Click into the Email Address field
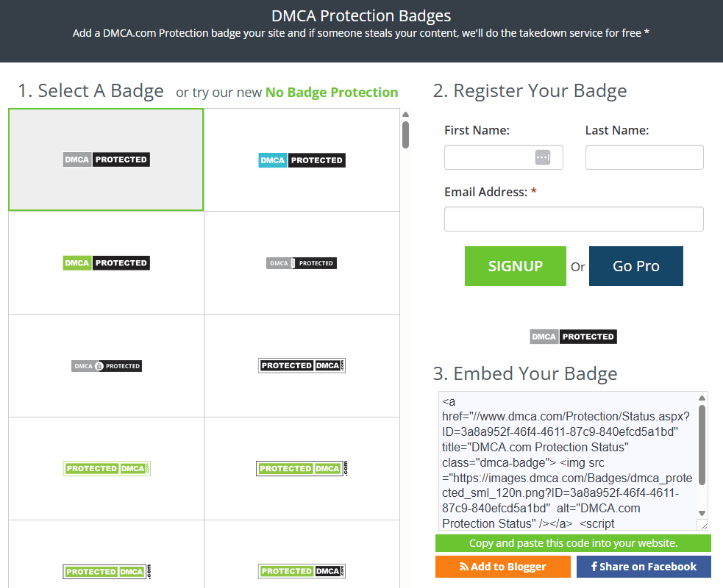The width and height of the screenshot is (723, 588). coord(574,219)
